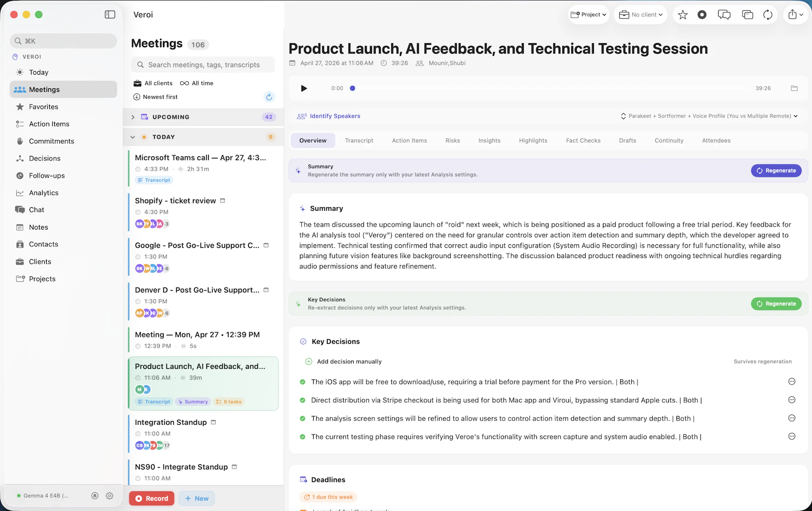Play the meeting audio
Image resolution: width=812 pixels, height=511 pixels.
(x=303, y=88)
